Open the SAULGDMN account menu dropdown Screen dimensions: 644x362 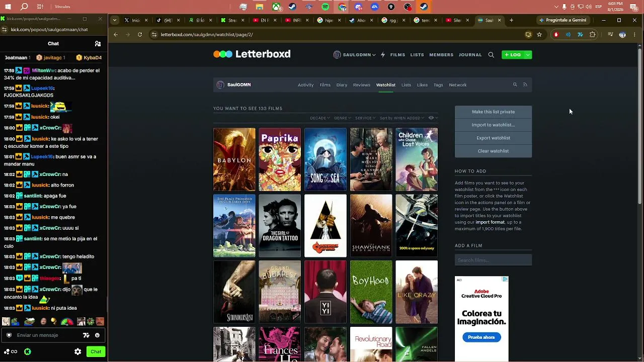point(354,55)
